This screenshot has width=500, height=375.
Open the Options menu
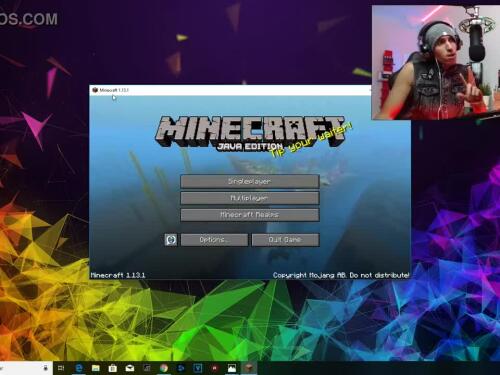214,240
